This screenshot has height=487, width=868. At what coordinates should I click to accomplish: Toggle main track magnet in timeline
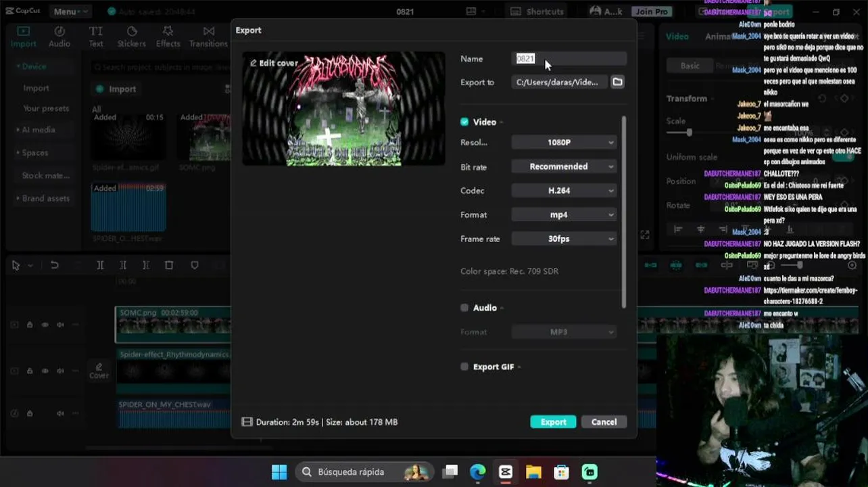(x=650, y=265)
